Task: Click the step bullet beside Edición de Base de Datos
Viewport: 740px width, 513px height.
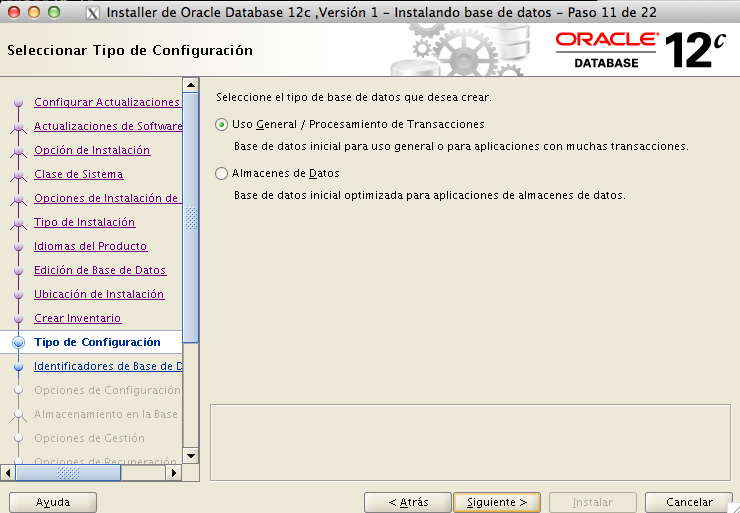Action: tap(18, 270)
